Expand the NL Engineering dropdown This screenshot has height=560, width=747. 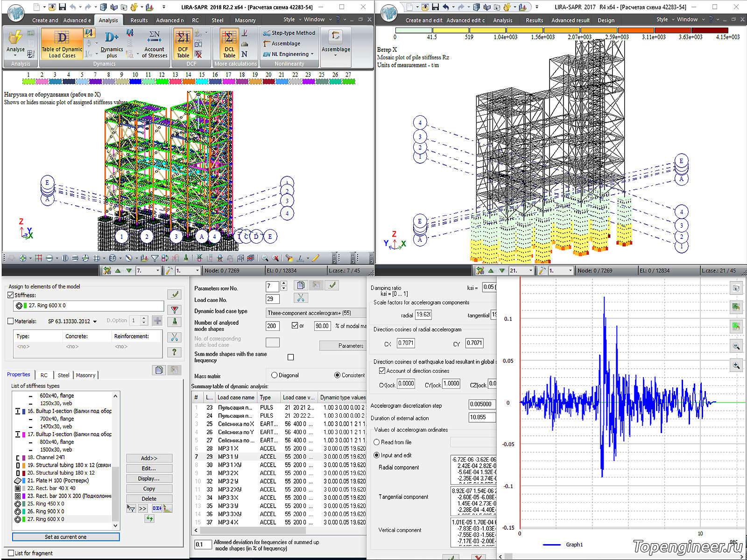(x=312, y=54)
